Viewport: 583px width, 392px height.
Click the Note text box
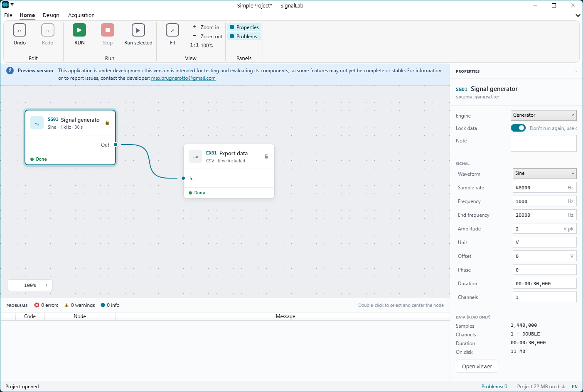tap(544, 143)
